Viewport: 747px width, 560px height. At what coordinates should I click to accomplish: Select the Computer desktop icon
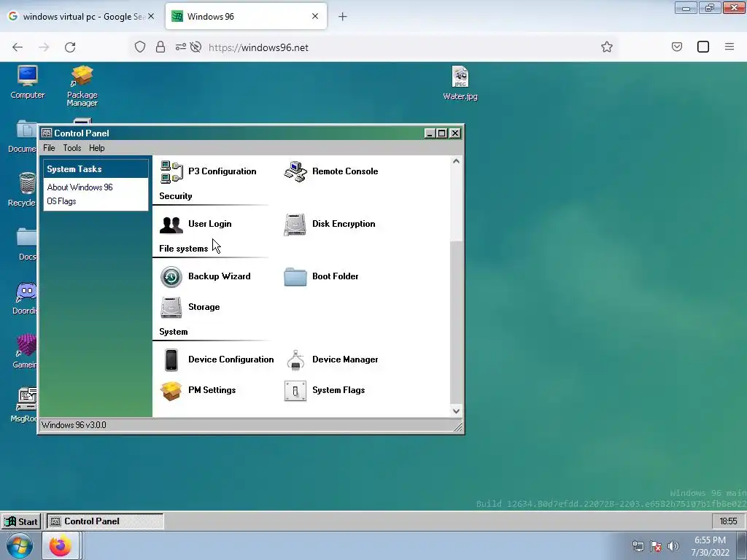[28, 82]
